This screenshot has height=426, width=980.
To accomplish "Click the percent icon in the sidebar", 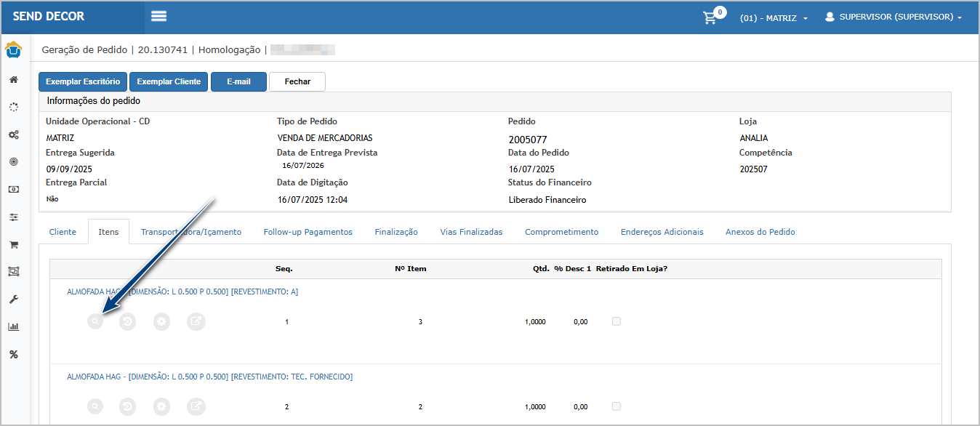I will pos(13,354).
